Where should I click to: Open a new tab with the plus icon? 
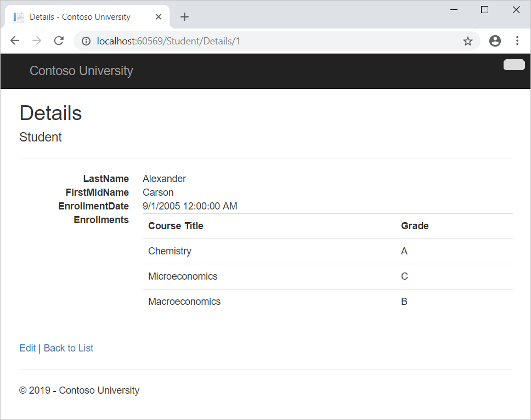[184, 17]
